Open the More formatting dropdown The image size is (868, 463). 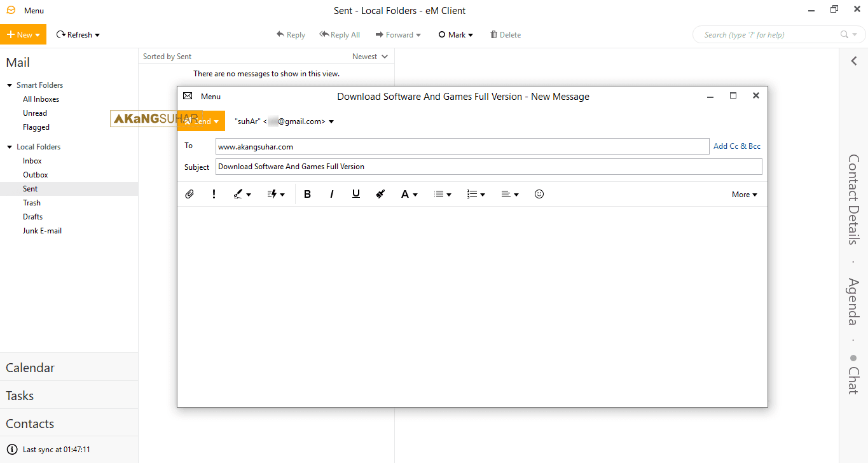click(745, 195)
